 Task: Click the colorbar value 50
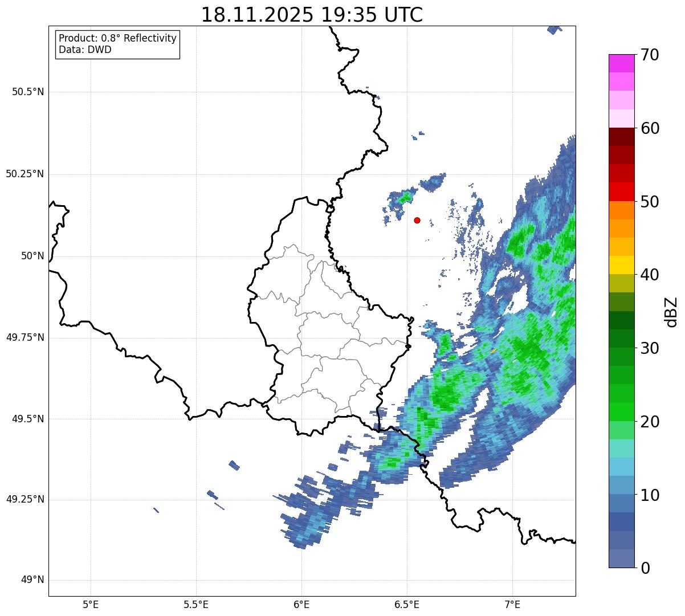click(650, 202)
